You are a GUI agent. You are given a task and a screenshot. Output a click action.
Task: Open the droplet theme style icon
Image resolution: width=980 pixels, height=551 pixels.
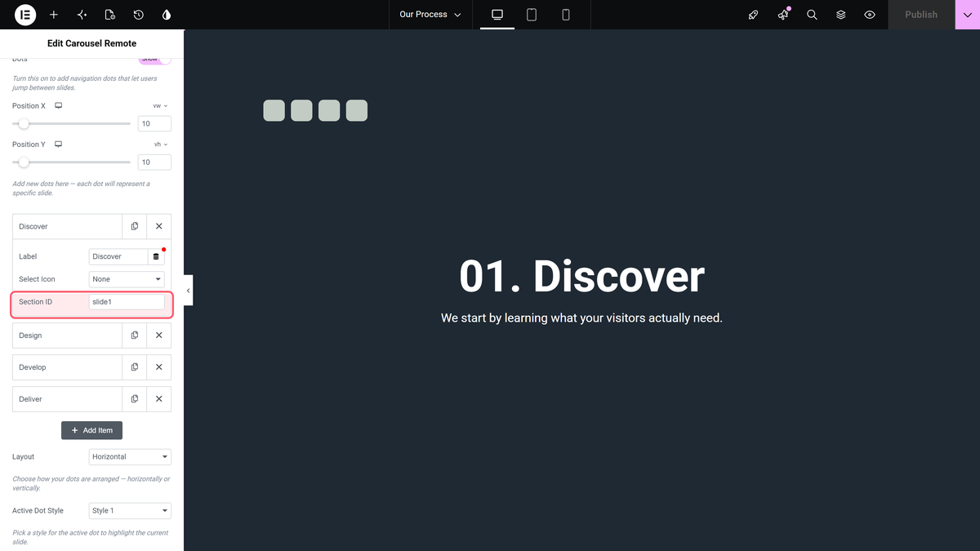(x=167, y=15)
